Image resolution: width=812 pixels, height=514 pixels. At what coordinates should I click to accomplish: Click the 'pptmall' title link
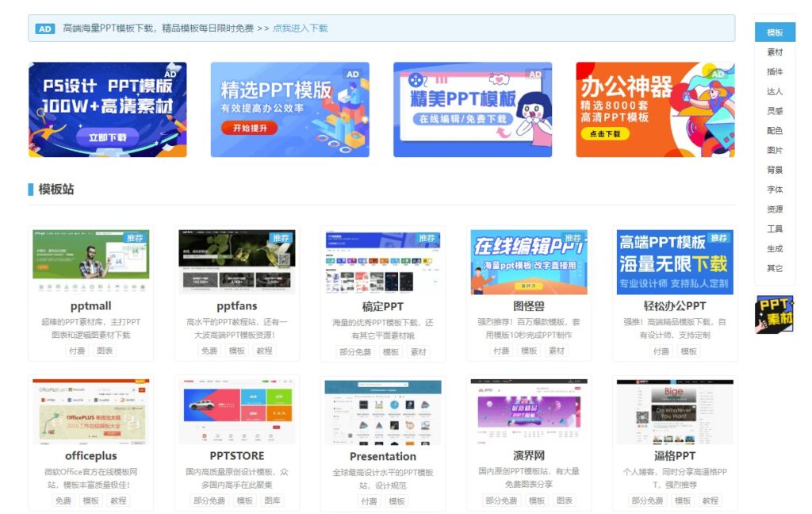91,305
